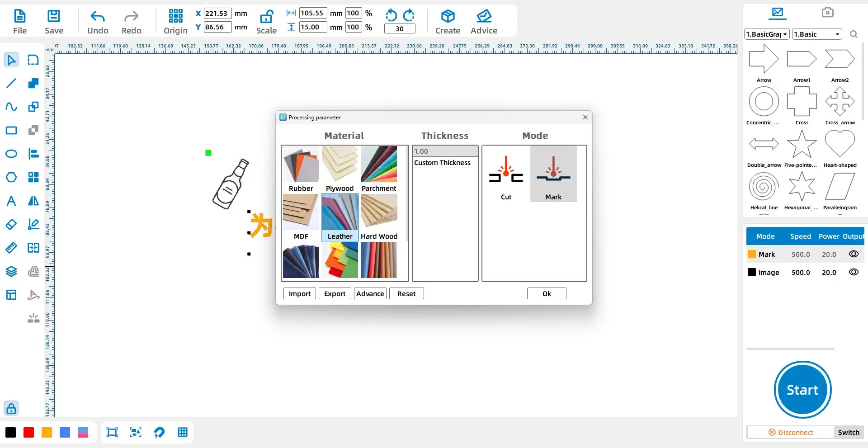The height and width of the screenshot is (448, 868).
Task: Click the Start button
Action: (802, 390)
